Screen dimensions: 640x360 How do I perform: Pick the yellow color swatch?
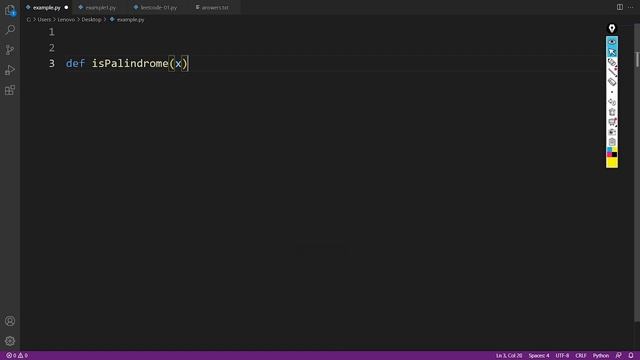[x=612, y=162]
